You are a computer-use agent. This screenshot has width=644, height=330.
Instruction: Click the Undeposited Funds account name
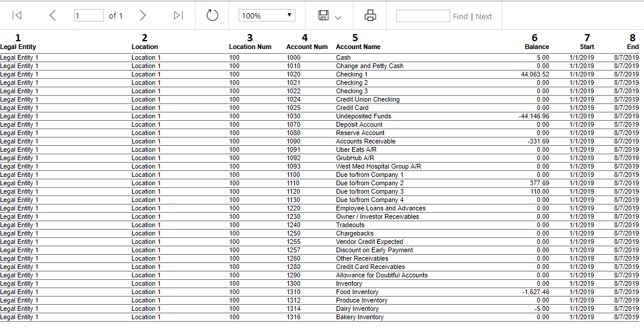(x=364, y=116)
